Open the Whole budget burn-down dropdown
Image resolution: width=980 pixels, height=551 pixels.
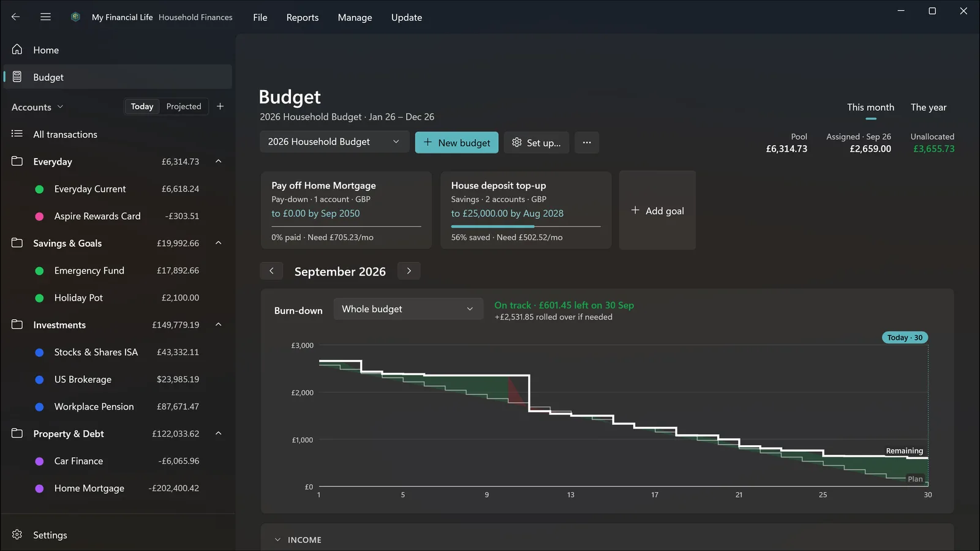tap(408, 309)
